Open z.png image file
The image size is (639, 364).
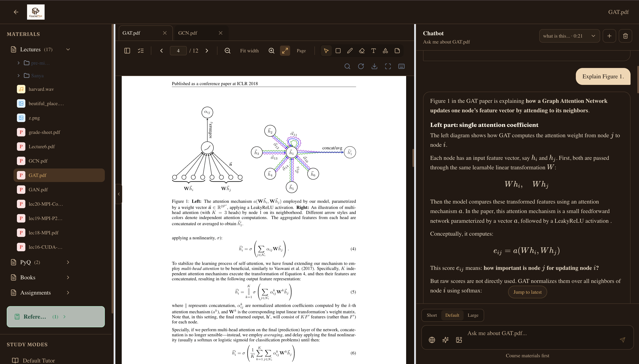(x=59, y=118)
